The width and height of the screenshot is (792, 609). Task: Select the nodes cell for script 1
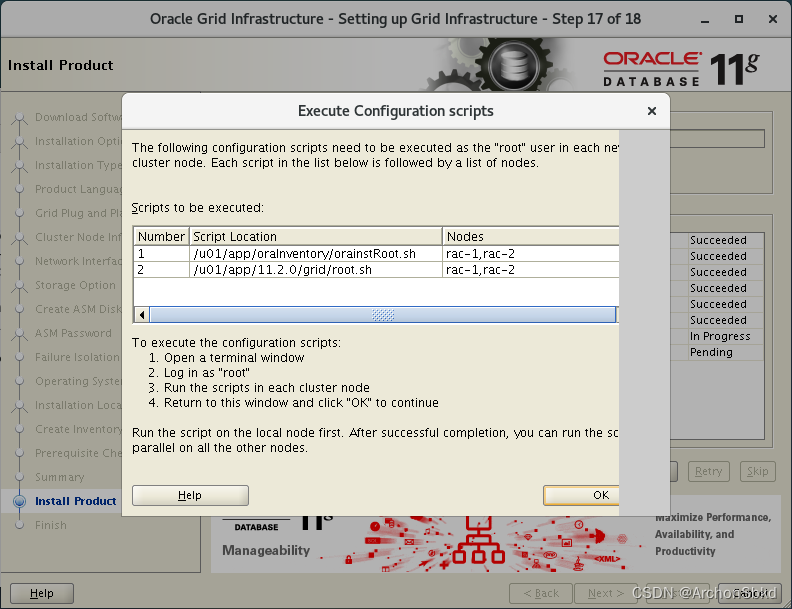tap(530, 253)
